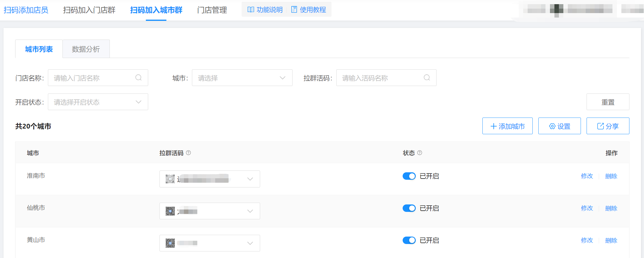Turn off the 仙桃市 status switch
The height and width of the screenshot is (258, 644).
[409, 208]
